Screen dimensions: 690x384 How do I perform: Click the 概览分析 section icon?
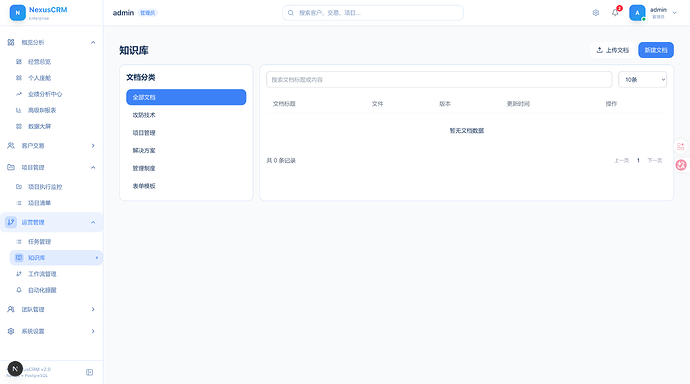coord(11,42)
